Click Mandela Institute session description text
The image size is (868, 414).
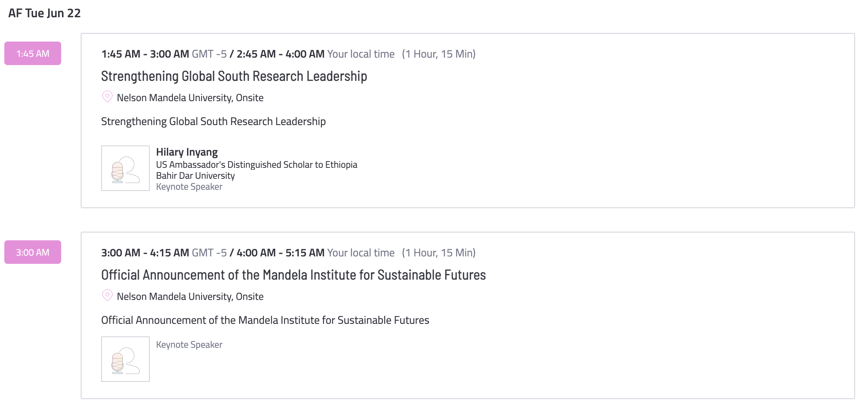(265, 320)
